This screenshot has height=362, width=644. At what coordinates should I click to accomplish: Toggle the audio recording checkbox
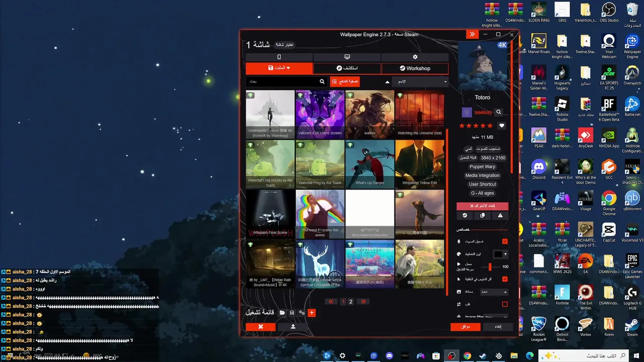coord(505,241)
